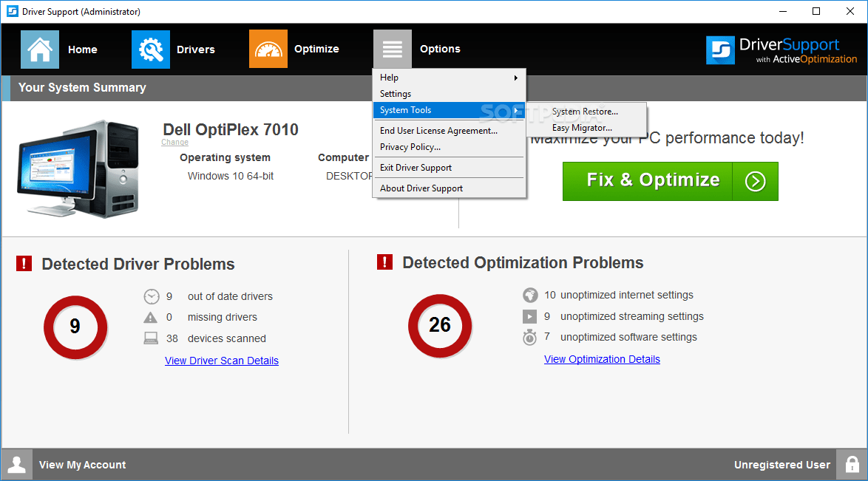This screenshot has height=481, width=868.
Task: Click Your System Summary header
Action: click(83, 87)
